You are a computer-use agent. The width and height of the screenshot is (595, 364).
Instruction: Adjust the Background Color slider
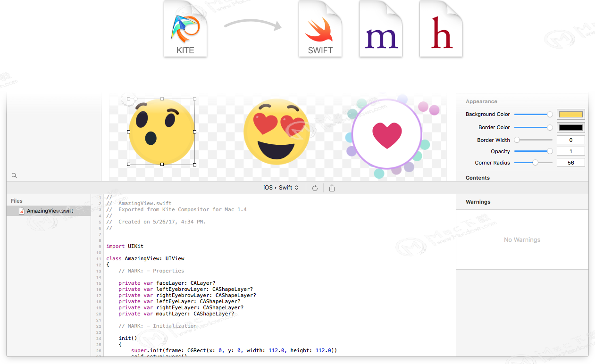coord(533,114)
